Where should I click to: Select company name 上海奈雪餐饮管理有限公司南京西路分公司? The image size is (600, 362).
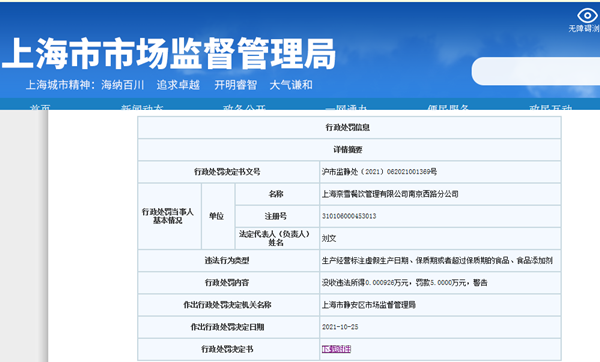click(x=390, y=194)
